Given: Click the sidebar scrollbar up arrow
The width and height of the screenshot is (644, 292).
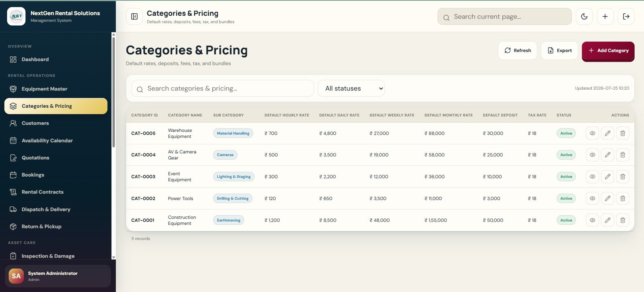Looking at the screenshot, I should point(114,35).
